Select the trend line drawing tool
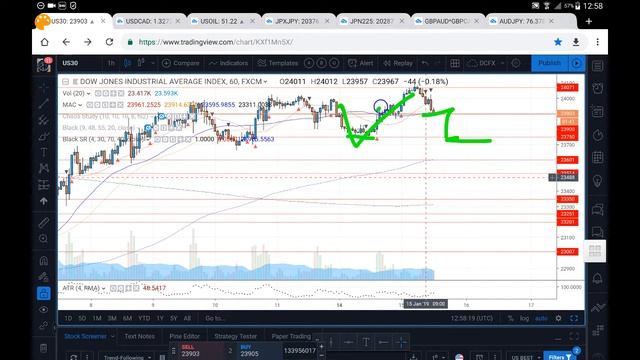 click(x=44, y=103)
